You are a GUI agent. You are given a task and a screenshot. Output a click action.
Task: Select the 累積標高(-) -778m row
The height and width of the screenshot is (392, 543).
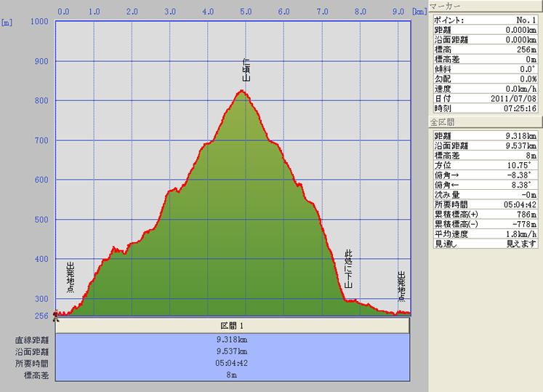[485, 224]
